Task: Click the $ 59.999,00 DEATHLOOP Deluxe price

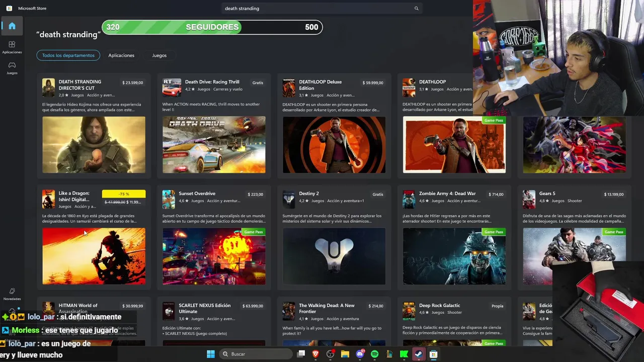Action: 373,82
